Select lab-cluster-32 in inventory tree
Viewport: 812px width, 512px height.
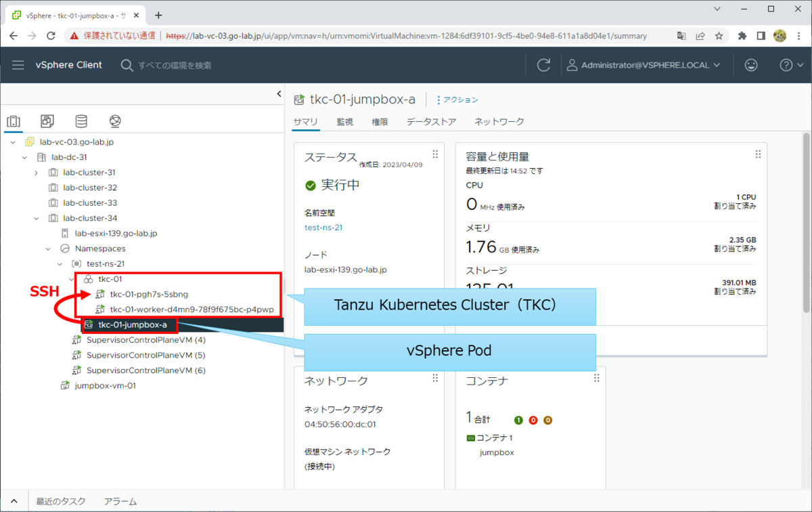click(89, 188)
